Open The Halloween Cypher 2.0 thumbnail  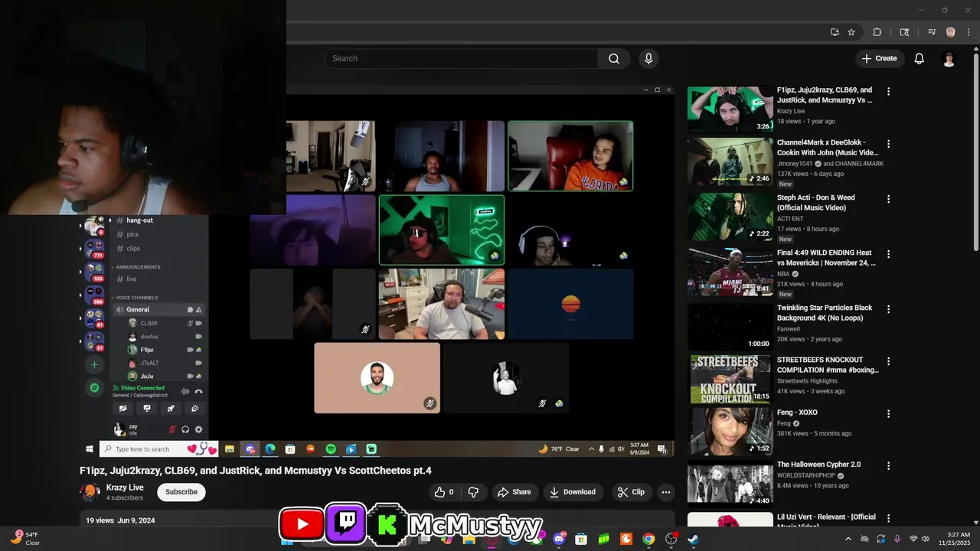pos(730,484)
